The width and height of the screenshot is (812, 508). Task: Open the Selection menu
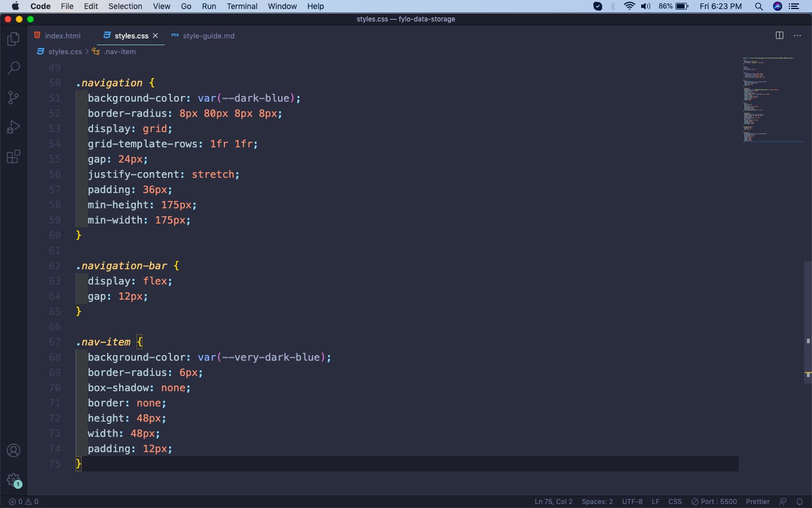click(x=125, y=6)
